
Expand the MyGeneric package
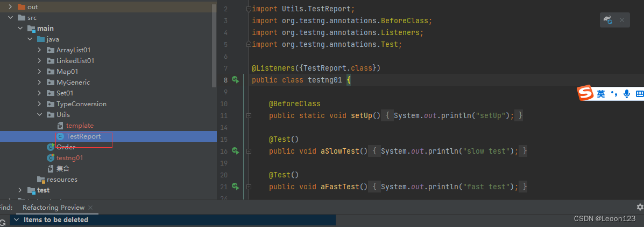coord(39,82)
